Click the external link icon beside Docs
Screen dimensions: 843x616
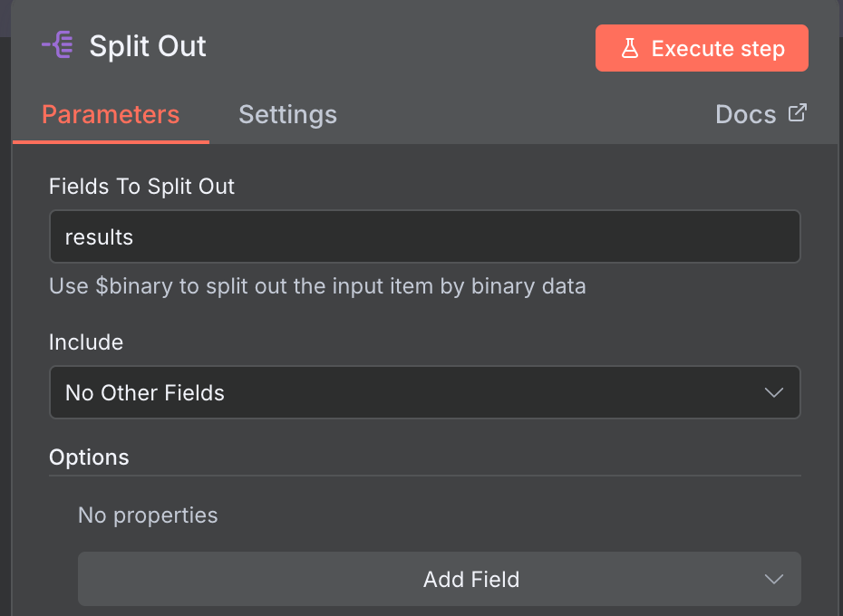click(x=797, y=113)
